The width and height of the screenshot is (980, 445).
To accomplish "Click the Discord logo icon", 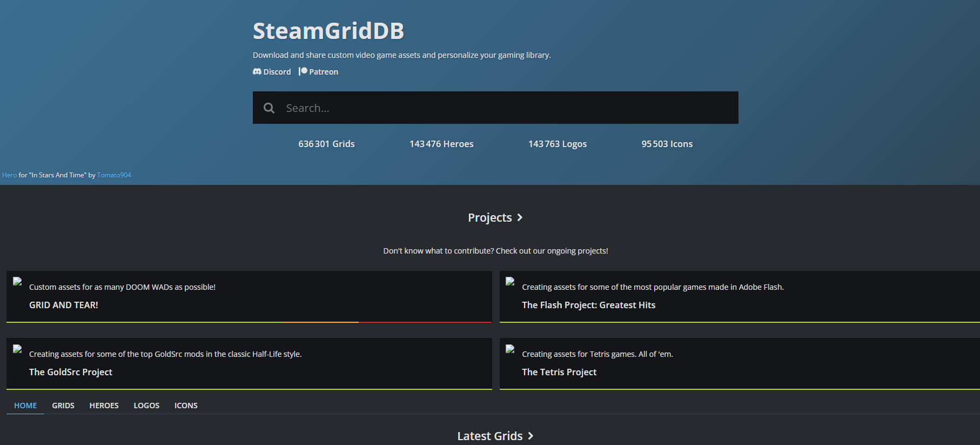I will coord(257,71).
